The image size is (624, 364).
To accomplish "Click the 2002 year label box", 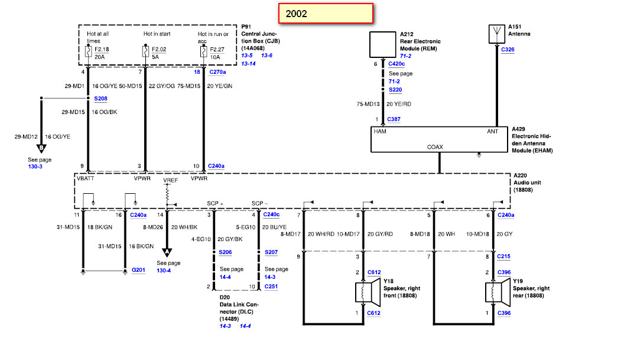I will [326, 14].
